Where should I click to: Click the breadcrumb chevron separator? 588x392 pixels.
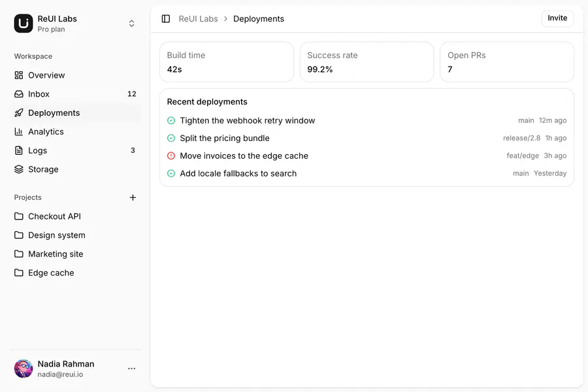pyautogui.click(x=226, y=19)
